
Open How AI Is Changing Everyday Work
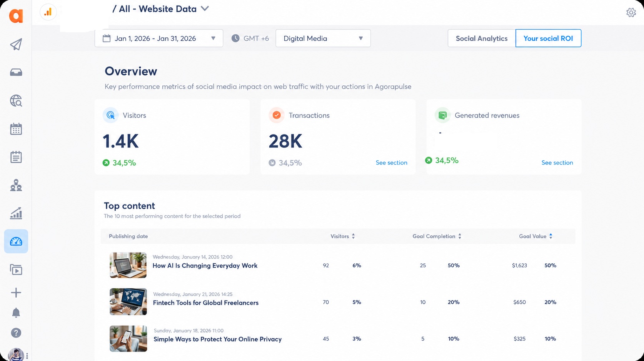click(x=205, y=266)
